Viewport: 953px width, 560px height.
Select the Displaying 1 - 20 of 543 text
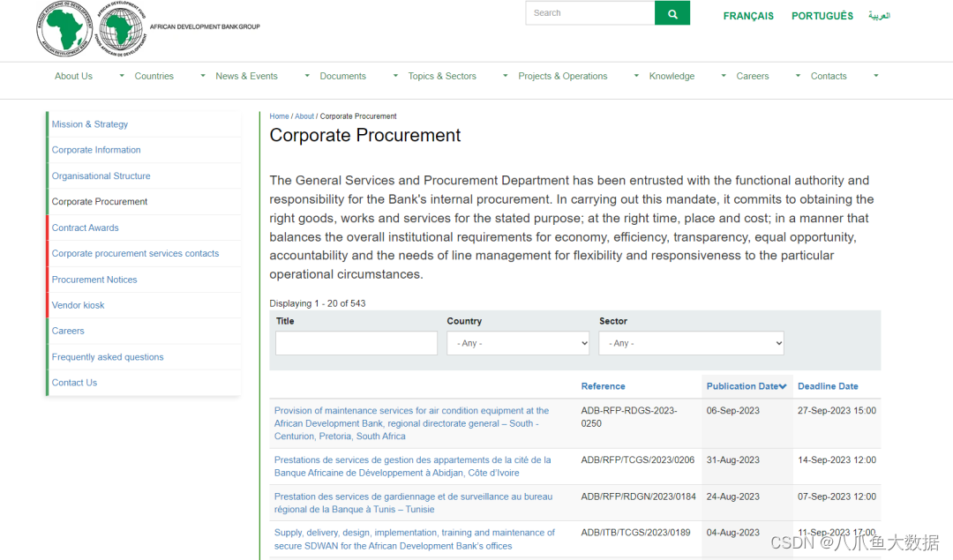tap(318, 303)
